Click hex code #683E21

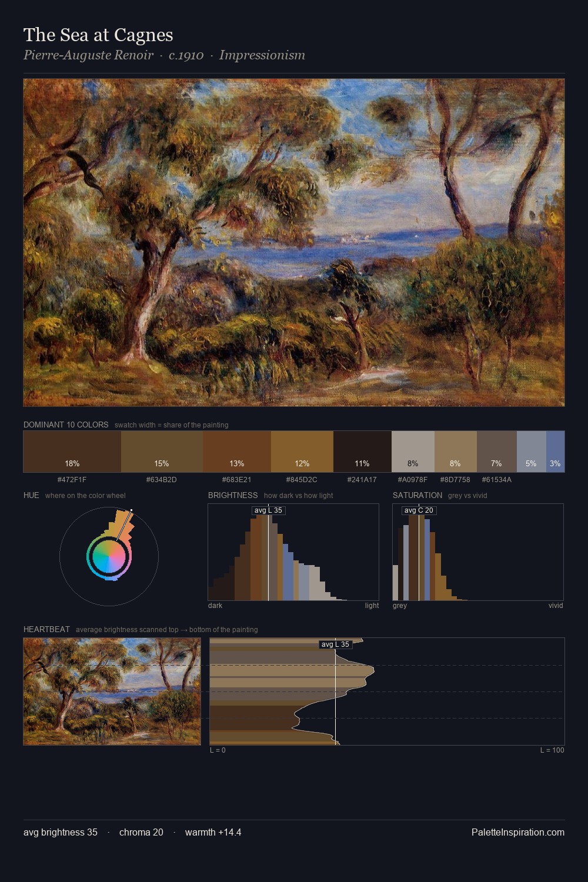(x=237, y=480)
